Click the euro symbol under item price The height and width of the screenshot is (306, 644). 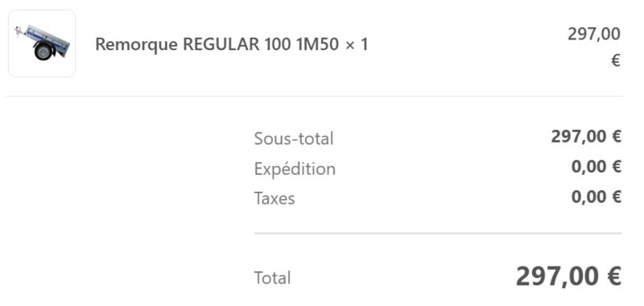pyautogui.click(x=616, y=60)
